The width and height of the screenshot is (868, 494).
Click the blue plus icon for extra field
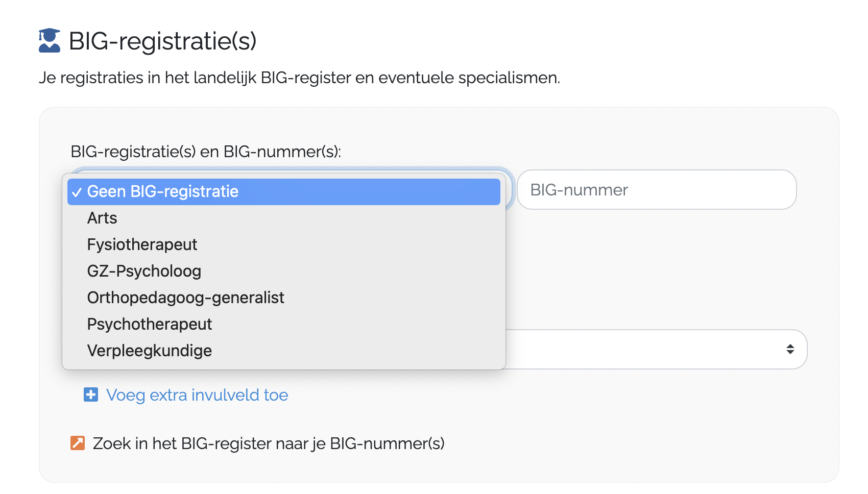tap(91, 394)
